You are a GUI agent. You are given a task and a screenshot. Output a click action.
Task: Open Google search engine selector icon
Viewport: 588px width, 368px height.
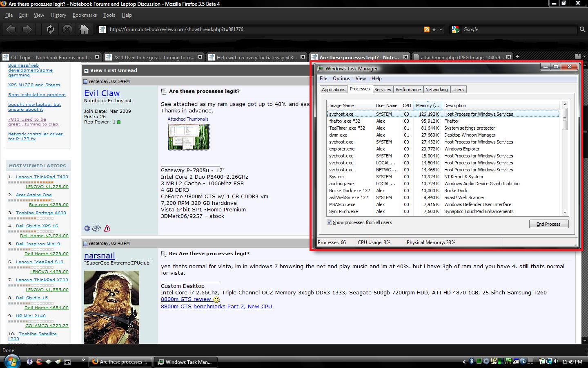455,29
